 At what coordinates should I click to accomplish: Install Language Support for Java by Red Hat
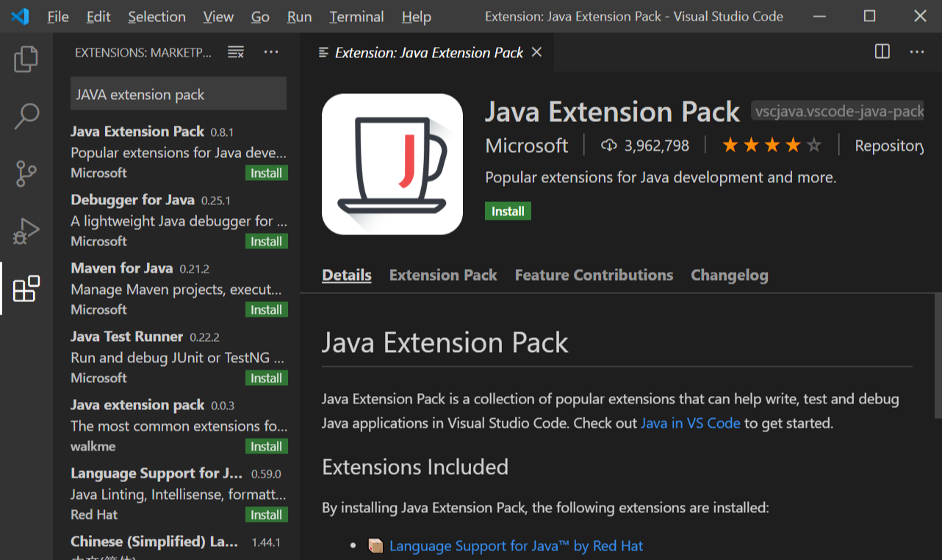click(x=266, y=515)
